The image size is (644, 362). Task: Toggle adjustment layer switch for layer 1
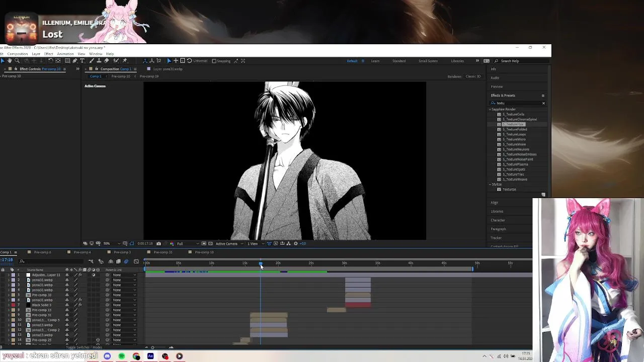[x=93, y=275]
